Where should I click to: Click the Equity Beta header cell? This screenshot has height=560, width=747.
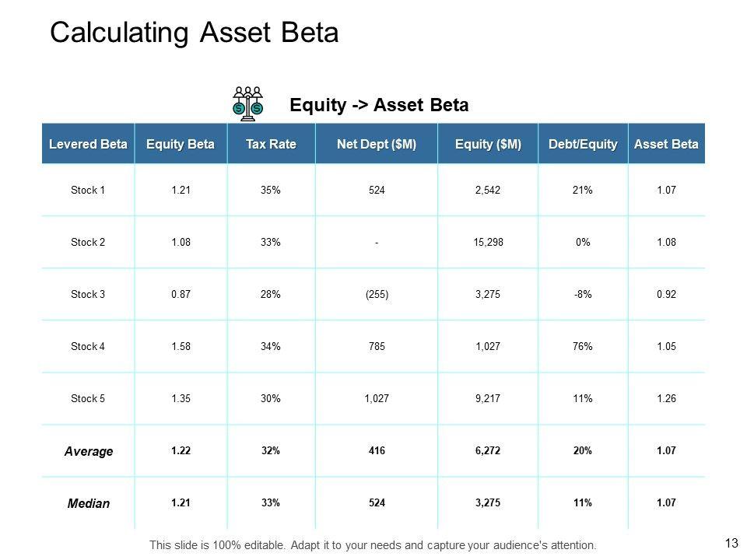click(x=181, y=144)
